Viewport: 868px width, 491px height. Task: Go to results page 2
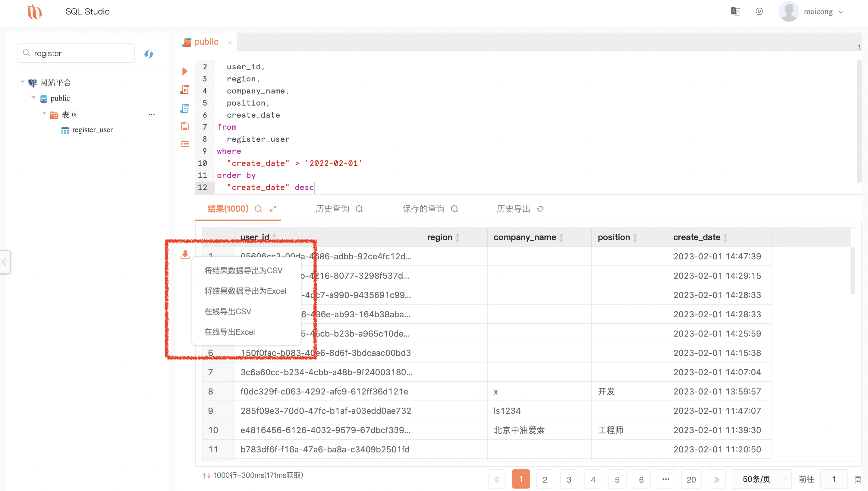click(545, 479)
